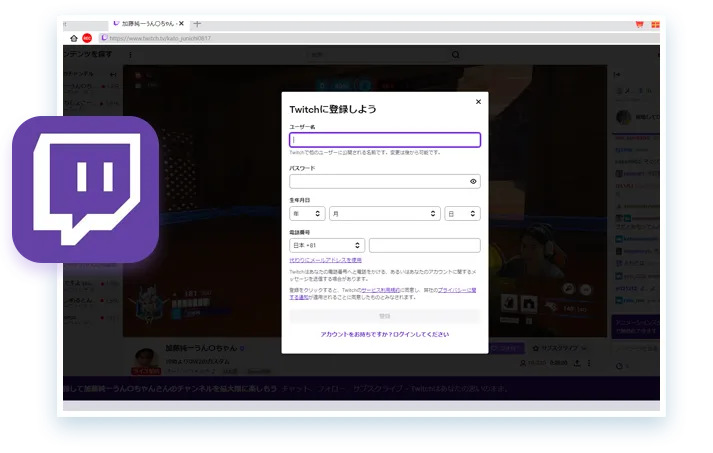The image size is (713, 453).
Task: Open the three-dot menu below the stream
Action: click(x=589, y=363)
